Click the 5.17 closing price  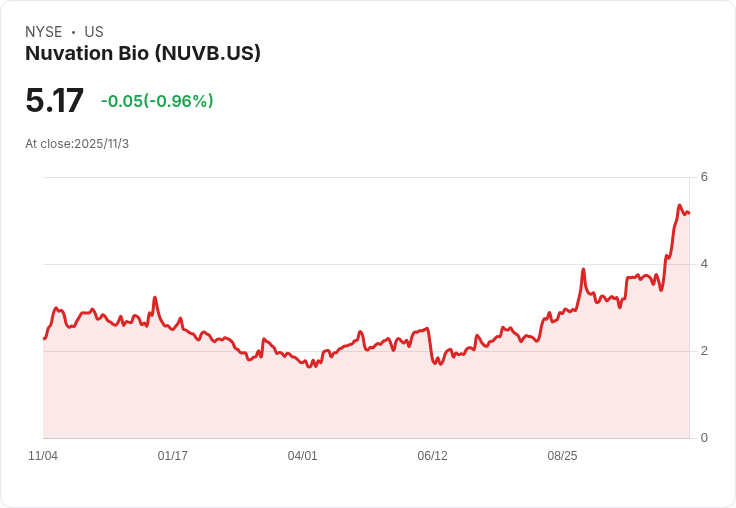pos(54,101)
